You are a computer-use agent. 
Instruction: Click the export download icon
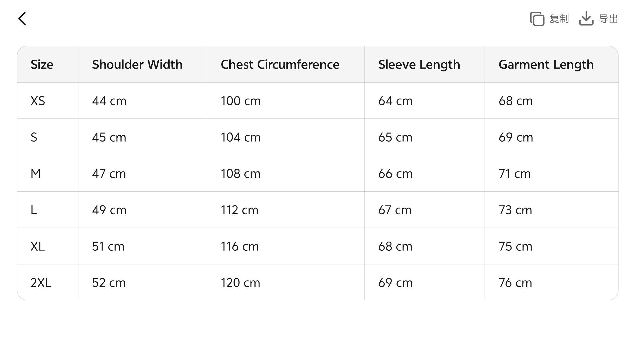(x=586, y=18)
